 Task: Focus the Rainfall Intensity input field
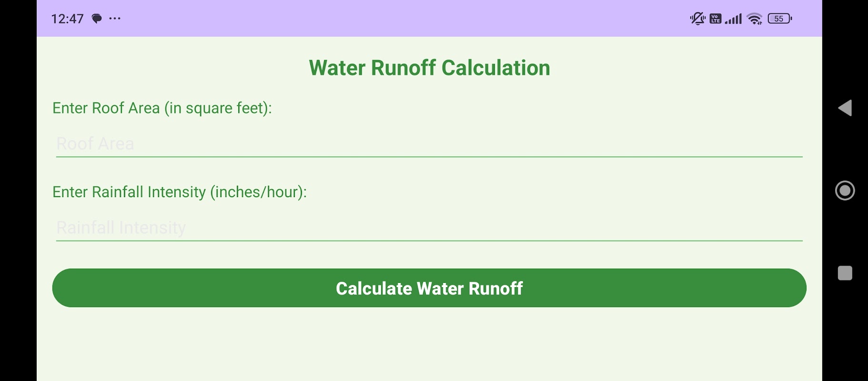pyautogui.click(x=429, y=228)
